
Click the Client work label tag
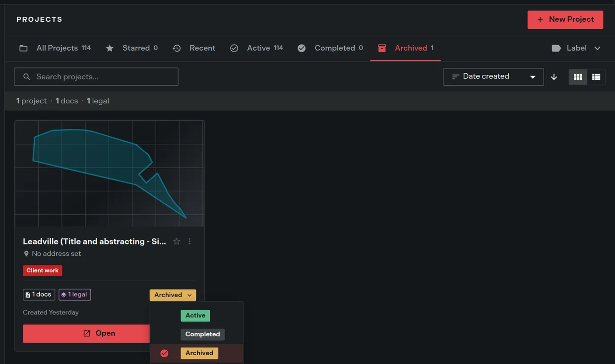tap(43, 271)
